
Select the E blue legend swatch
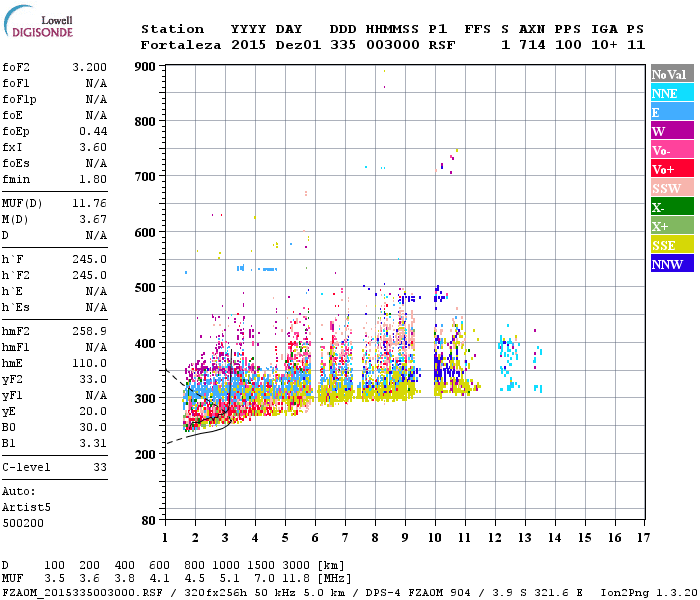click(x=672, y=112)
